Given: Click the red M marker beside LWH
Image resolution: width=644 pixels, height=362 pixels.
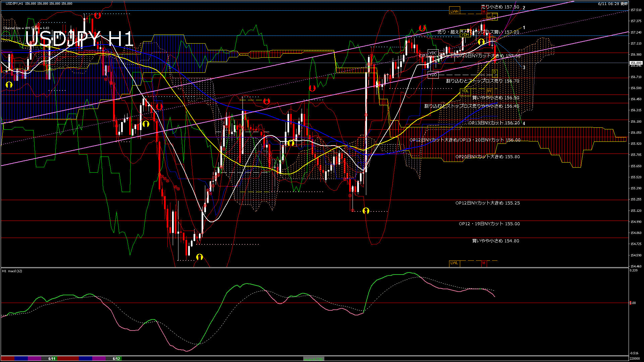Looking at the screenshot, I should tap(484, 11).
